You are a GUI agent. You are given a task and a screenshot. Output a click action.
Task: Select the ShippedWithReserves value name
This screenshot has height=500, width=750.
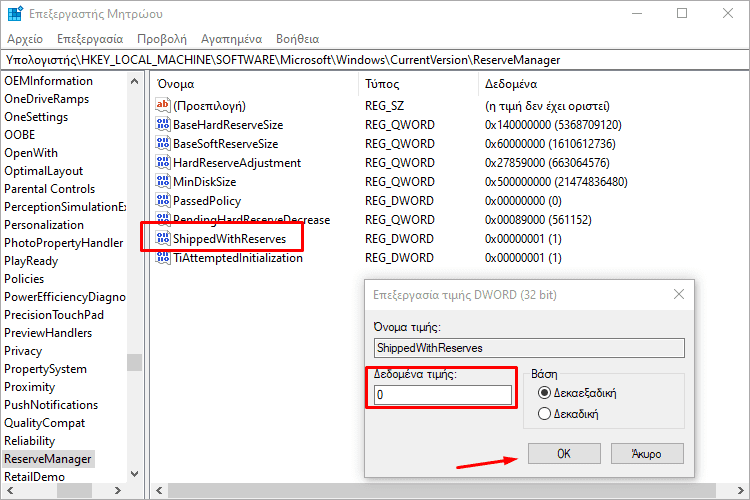tap(229, 239)
